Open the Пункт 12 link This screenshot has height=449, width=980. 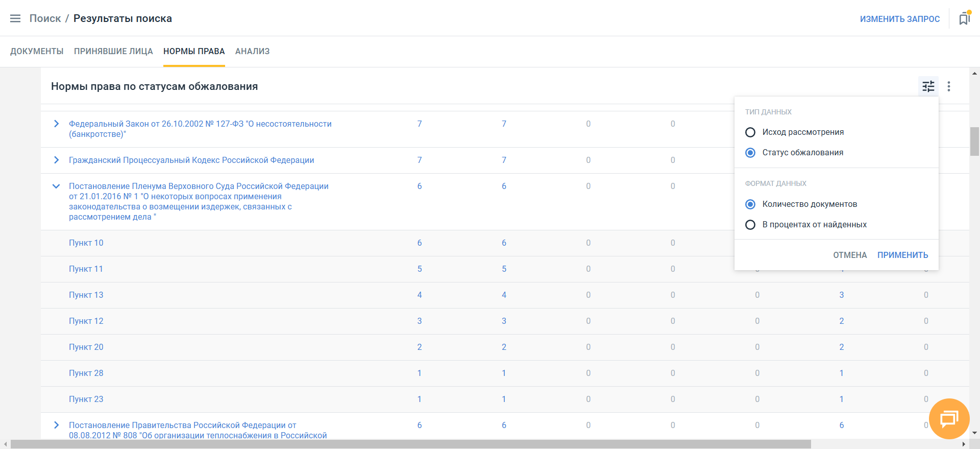tap(86, 321)
